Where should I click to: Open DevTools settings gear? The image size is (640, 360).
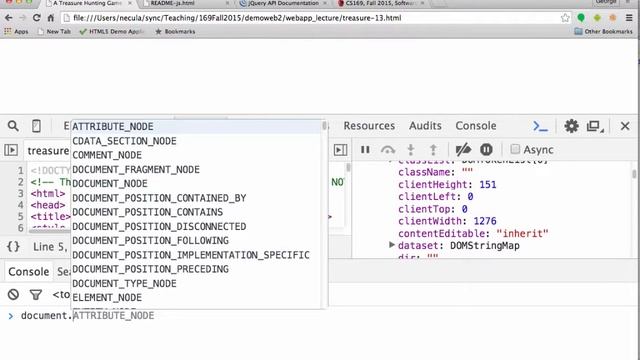click(571, 126)
